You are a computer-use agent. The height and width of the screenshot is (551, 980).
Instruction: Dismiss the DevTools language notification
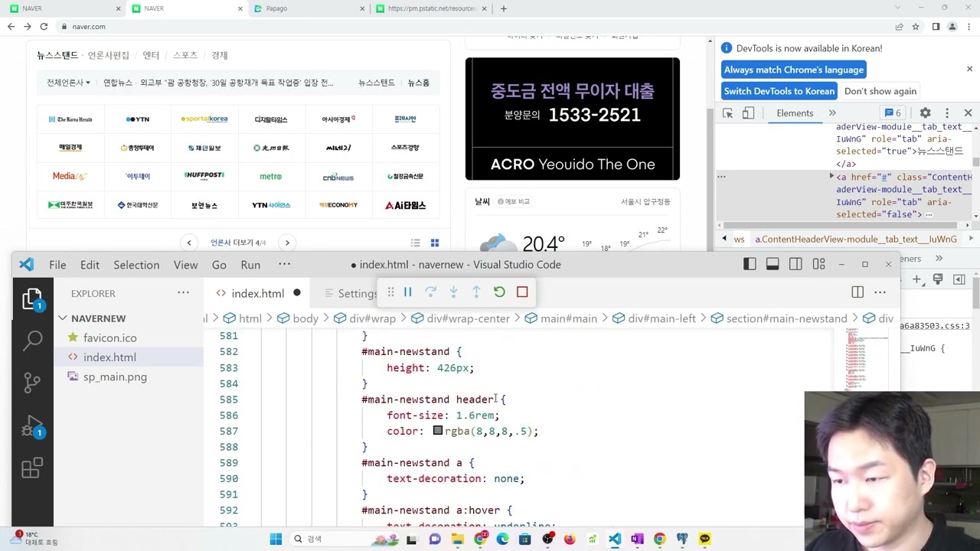coord(969,69)
